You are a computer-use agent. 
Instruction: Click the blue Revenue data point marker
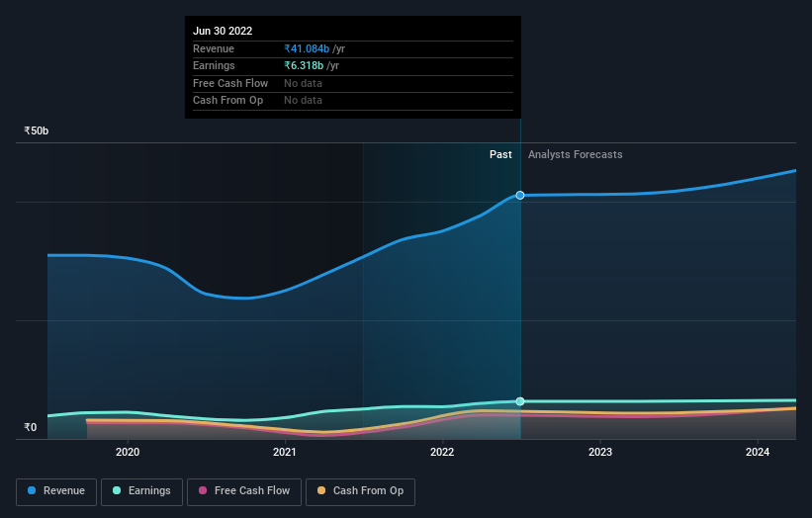point(520,195)
